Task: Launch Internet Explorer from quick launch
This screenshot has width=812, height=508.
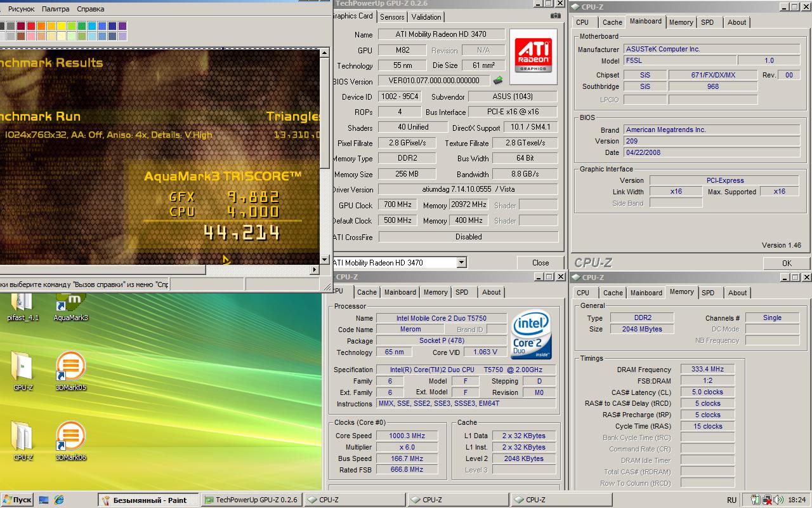Action: click(x=59, y=500)
